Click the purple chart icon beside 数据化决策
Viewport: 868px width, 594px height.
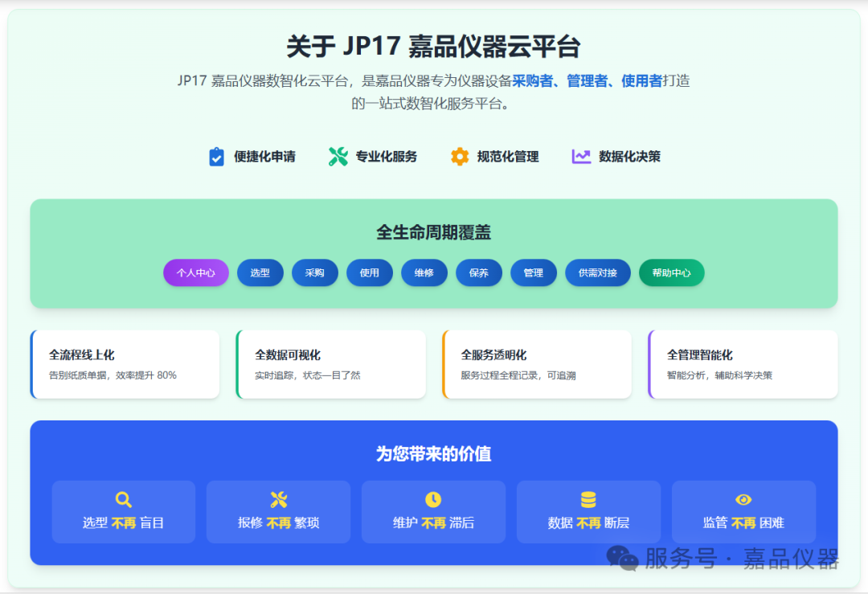click(x=581, y=157)
